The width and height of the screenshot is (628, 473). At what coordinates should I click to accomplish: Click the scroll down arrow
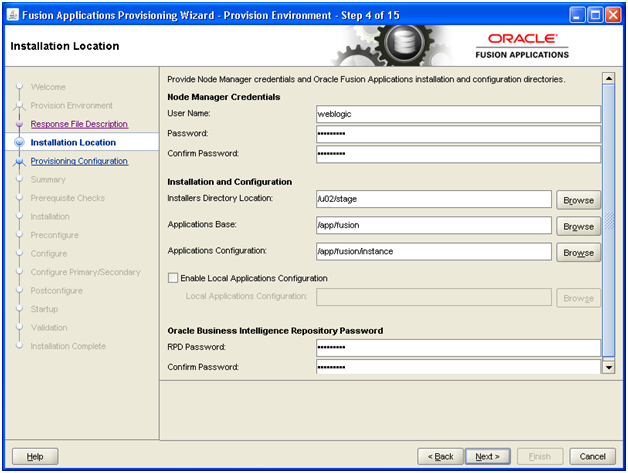(608, 367)
